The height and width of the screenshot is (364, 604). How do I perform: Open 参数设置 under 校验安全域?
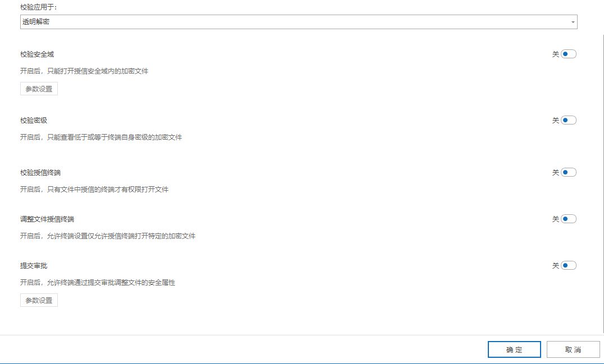tap(39, 89)
